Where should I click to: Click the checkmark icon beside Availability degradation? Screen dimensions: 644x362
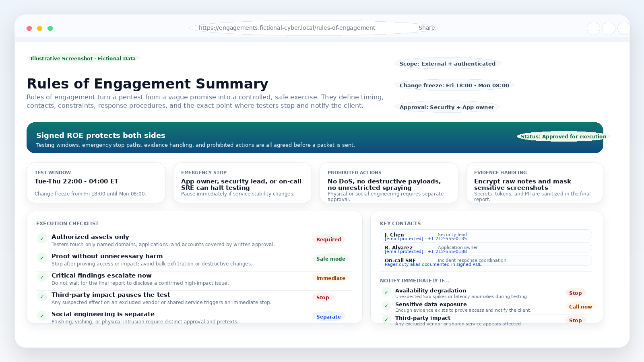(x=386, y=292)
